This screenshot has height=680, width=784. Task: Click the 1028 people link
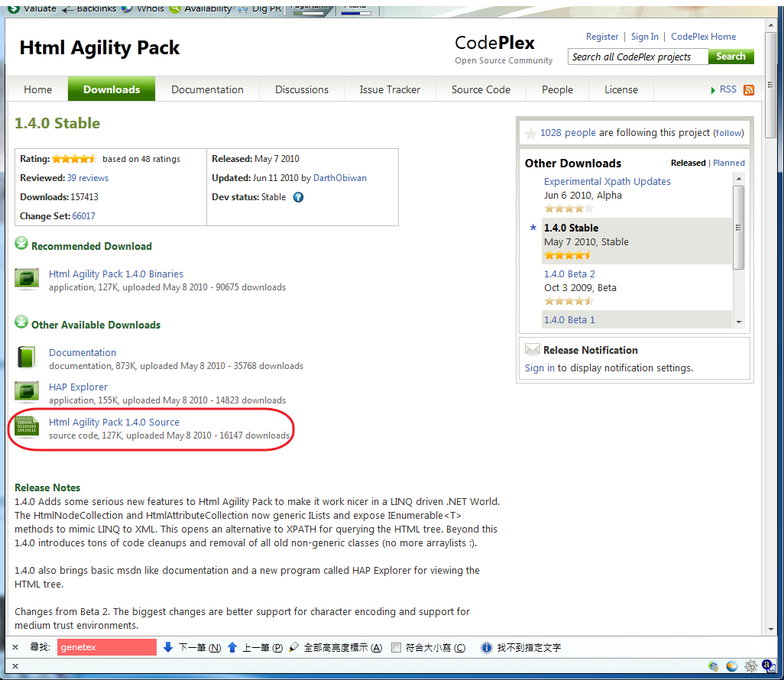(x=568, y=132)
